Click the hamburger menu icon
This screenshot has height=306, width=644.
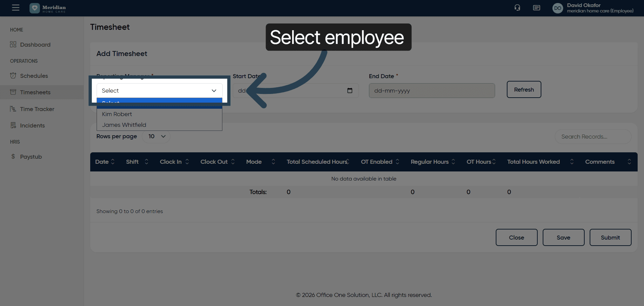click(15, 8)
